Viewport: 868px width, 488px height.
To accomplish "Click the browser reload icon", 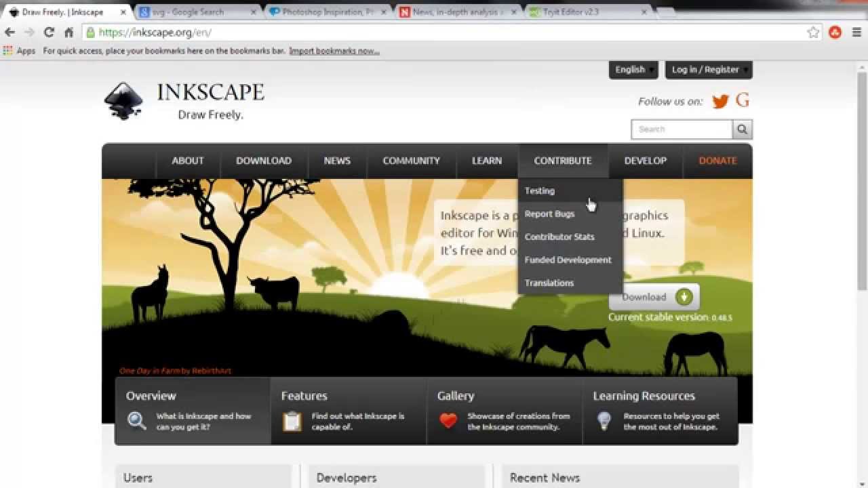I will tap(49, 33).
